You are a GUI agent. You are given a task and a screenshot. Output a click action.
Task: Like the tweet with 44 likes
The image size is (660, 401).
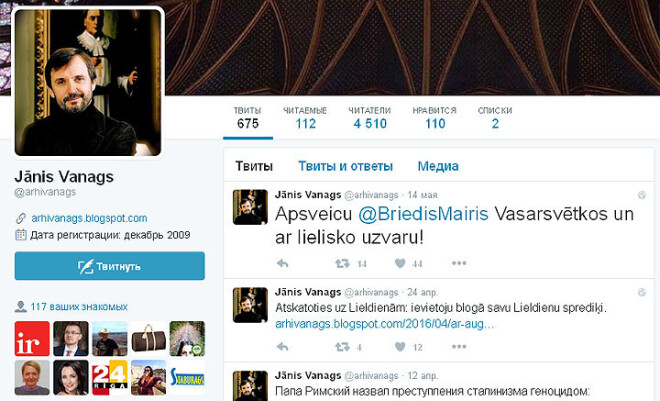pos(400,263)
